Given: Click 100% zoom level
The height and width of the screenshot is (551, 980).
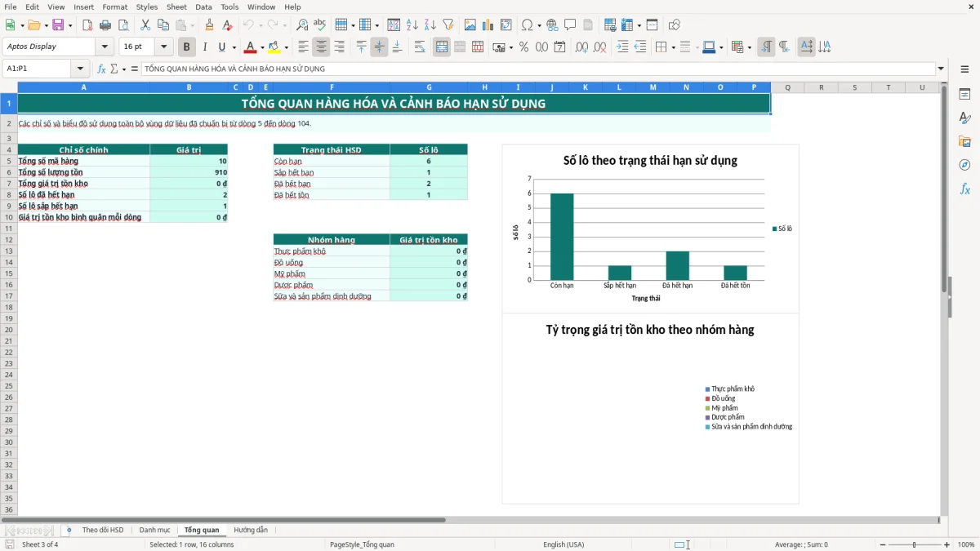Looking at the screenshot, I should 966,544.
